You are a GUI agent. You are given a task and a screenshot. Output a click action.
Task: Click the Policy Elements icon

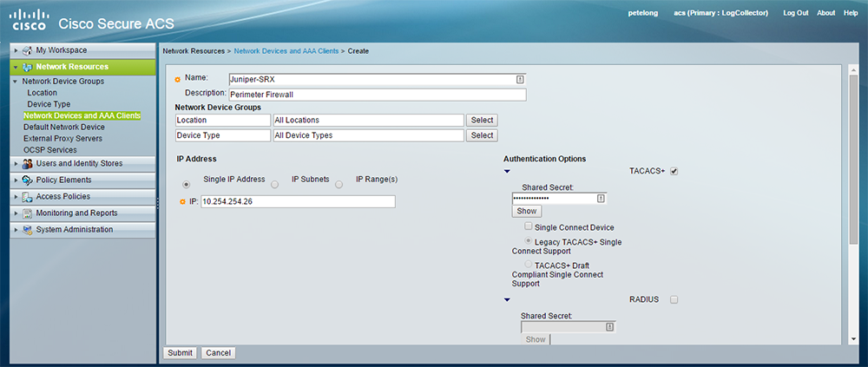click(28, 180)
